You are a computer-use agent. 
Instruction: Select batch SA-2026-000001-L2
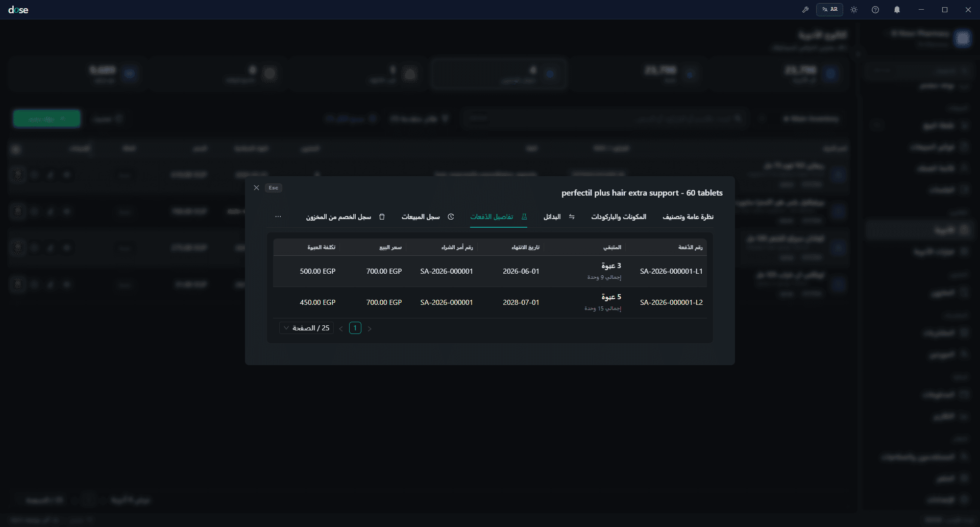pos(671,302)
